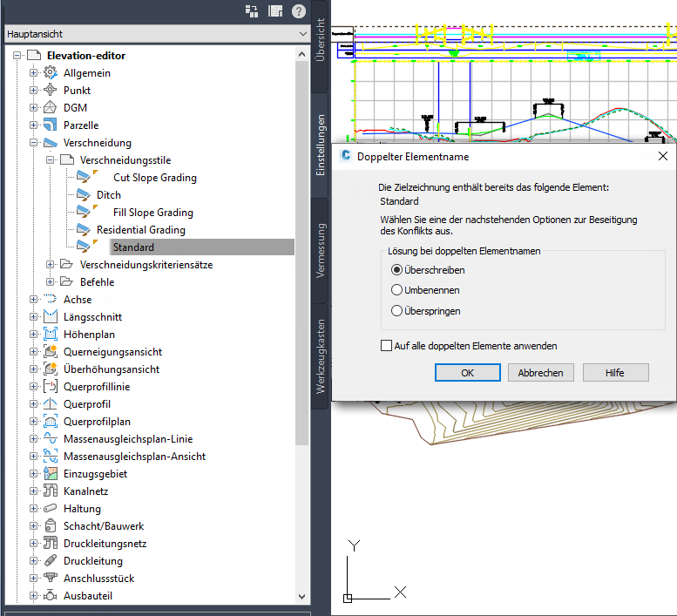
Task: Click the Verschneidung grading icon
Action: (x=50, y=142)
